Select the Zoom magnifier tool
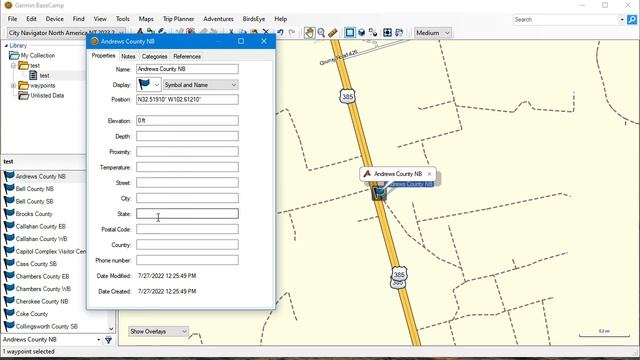 point(321,33)
